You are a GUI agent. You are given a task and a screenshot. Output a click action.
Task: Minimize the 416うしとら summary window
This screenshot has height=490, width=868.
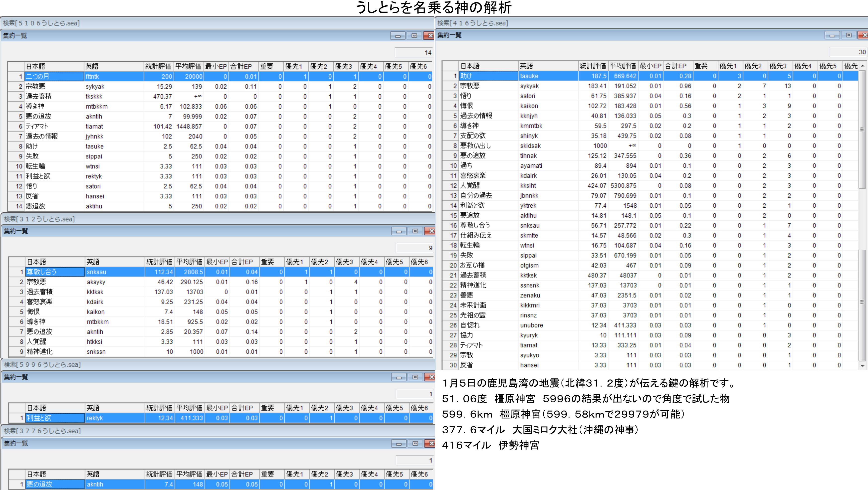[832, 35]
